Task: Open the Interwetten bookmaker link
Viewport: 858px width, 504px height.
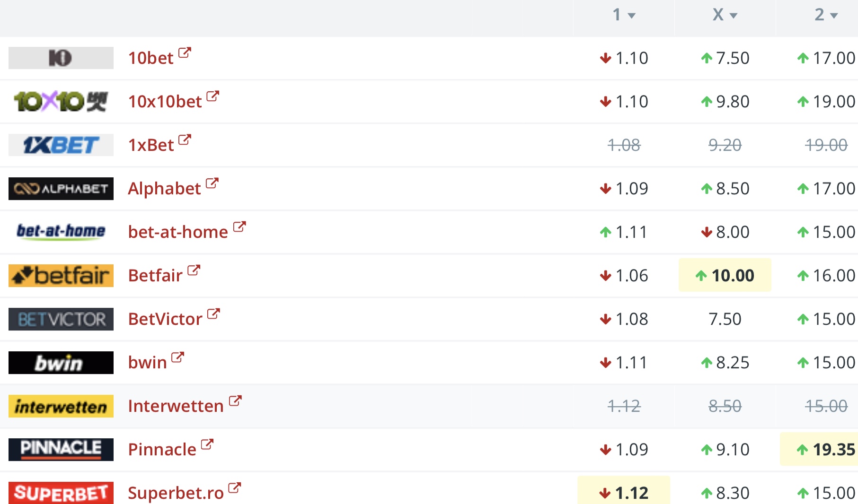Action: [x=176, y=406]
